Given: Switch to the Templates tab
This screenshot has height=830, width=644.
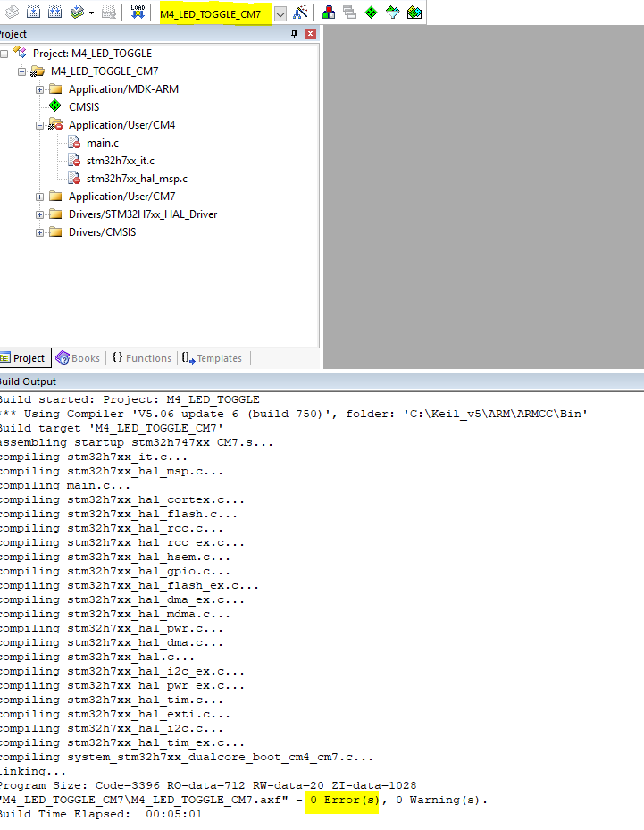Looking at the screenshot, I should [x=212, y=358].
